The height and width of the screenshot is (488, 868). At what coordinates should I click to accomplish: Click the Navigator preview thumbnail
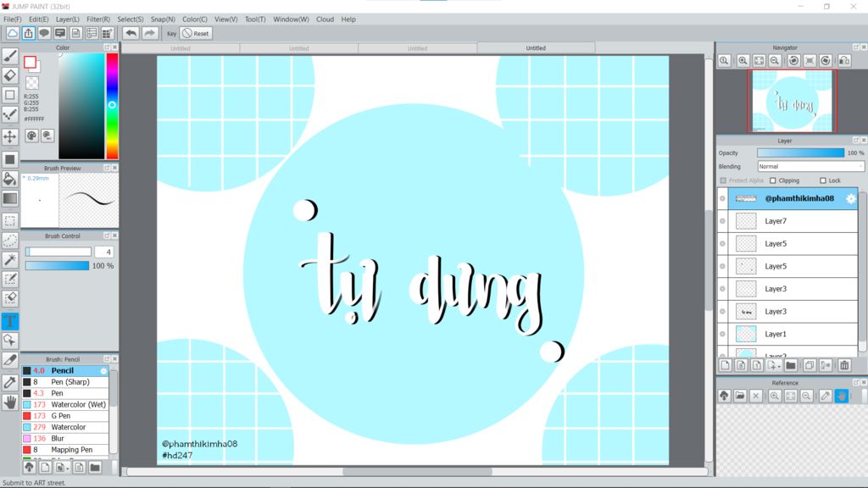793,102
